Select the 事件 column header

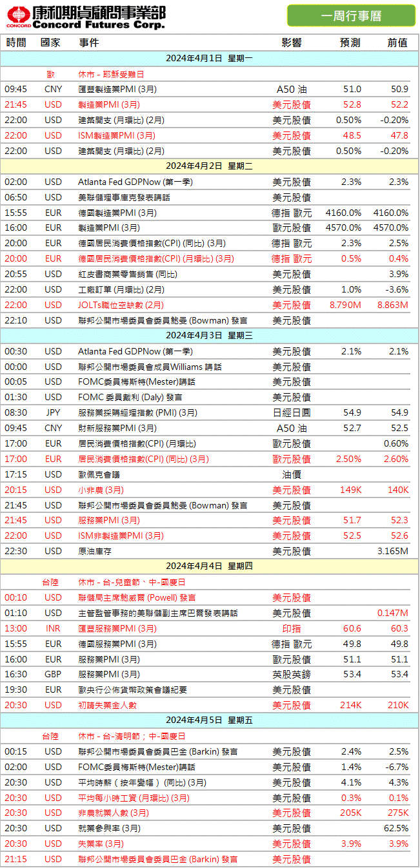pyautogui.click(x=89, y=43)
